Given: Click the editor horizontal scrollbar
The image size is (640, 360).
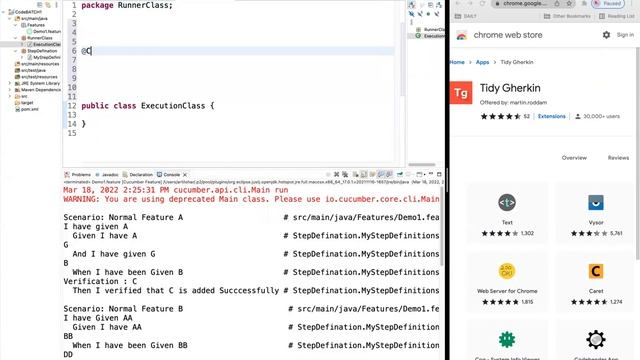Looking at the screenshot, I should (x=422, y=164).
